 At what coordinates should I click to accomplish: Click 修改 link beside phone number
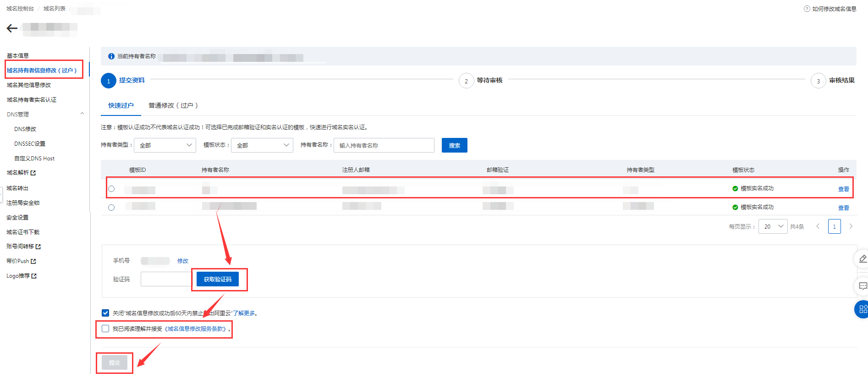pyautogui.click(x=183, y=261)
